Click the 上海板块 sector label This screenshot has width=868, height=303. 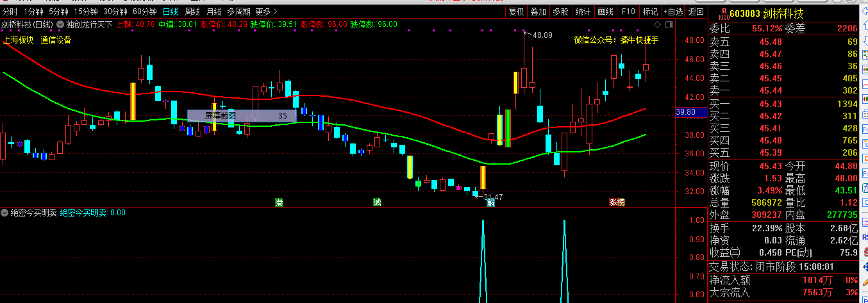pyautogui.click(x=19, y=40)
